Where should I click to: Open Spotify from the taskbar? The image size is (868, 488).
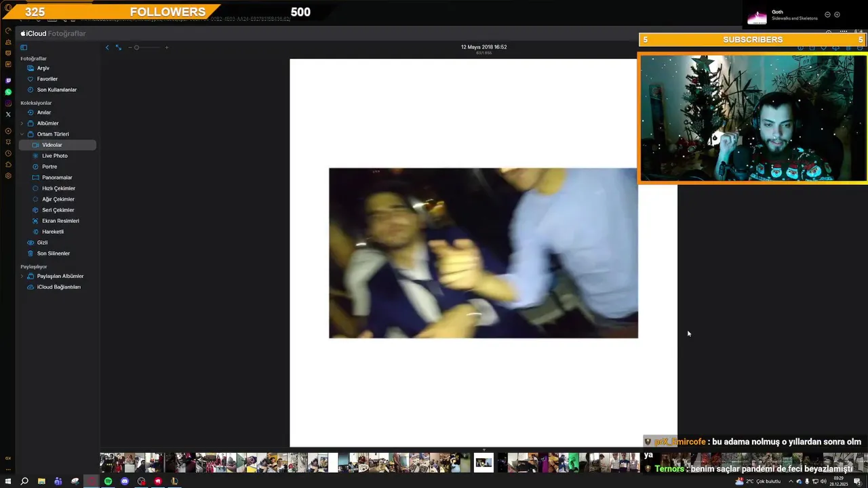pyautogui.click(x=108, y=481)
